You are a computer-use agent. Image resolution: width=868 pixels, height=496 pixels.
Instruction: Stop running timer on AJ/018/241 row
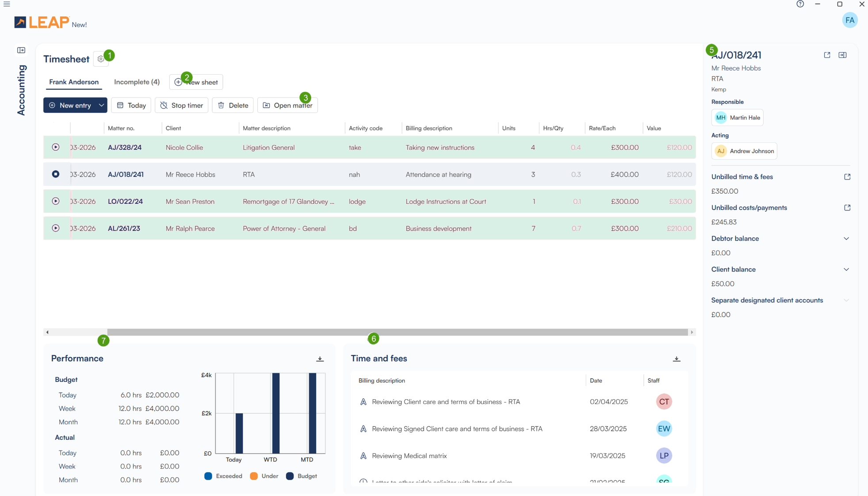(56, 174)
